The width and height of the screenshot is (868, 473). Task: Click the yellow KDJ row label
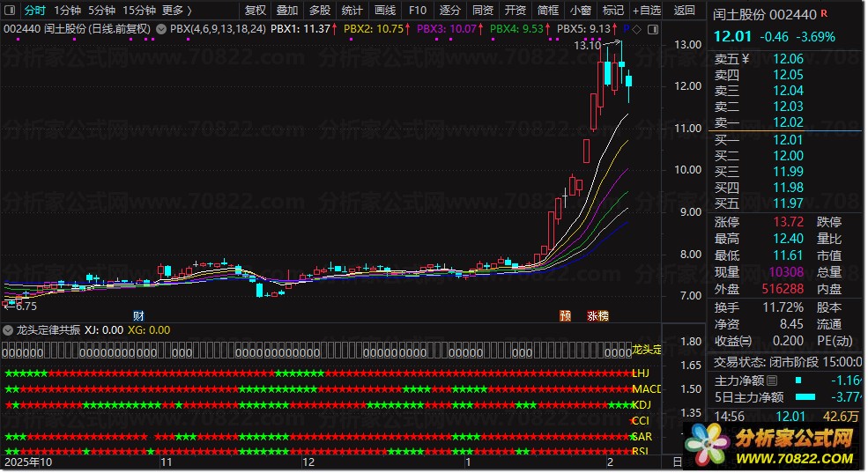[x=642, y=405]
